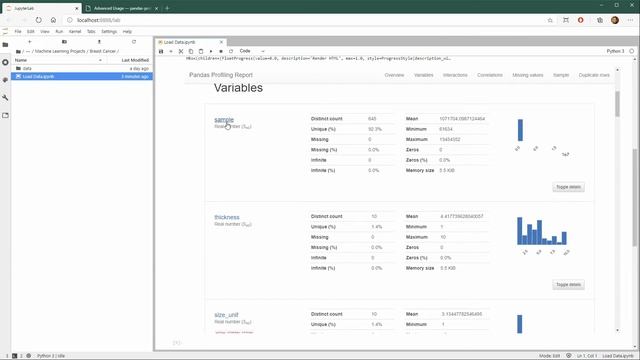The width and height of the screenshot is (640, 360).
Task: Paste cell from clipboard
Action: (201, 51)
